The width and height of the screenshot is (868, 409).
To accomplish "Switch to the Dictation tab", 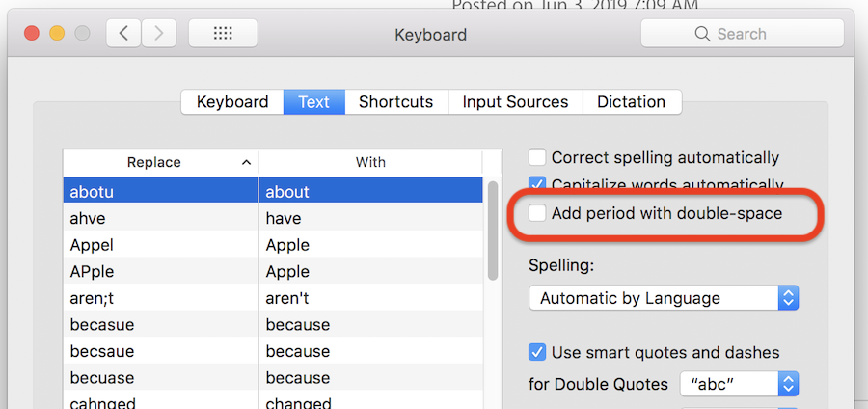I will pyautogui.click(x=631, y=102).
